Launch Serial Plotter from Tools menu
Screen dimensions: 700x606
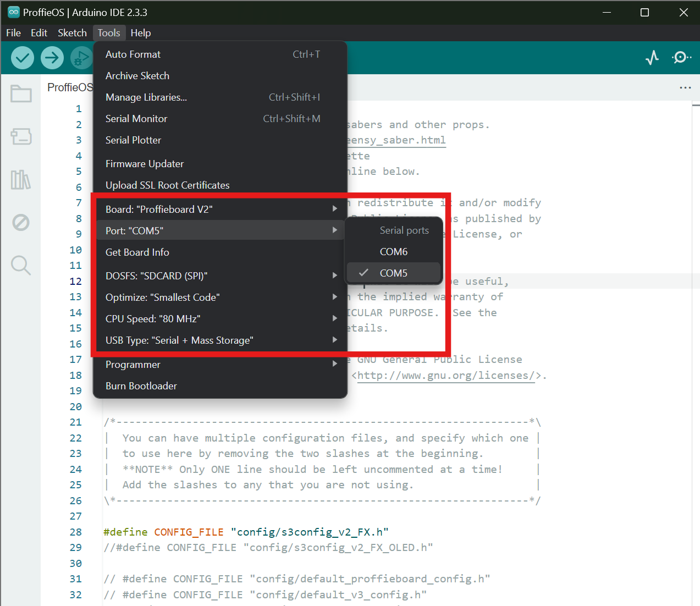[x=220, y=140]
